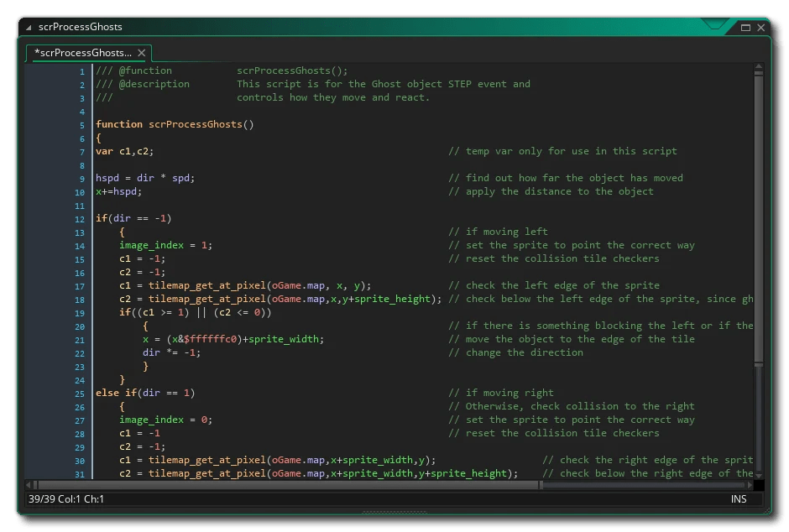Click comment '// change the direction'
Image resolution: width=789 pixels, height=532 pixels.
click(515, 352)
